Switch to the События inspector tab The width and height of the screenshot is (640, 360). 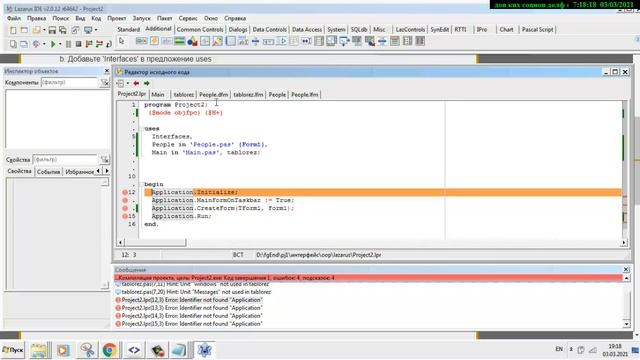[49, 172]
